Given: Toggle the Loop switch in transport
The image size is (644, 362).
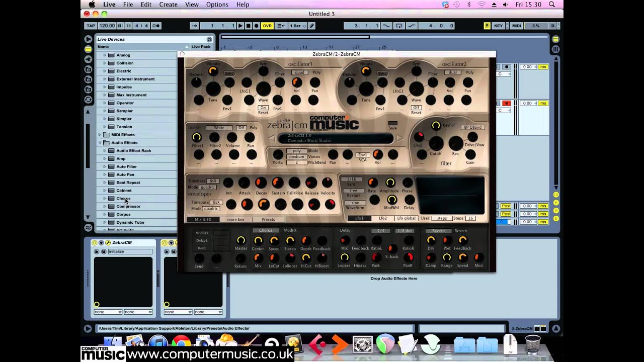Looking at the screenshot, I should click(399, 26).
